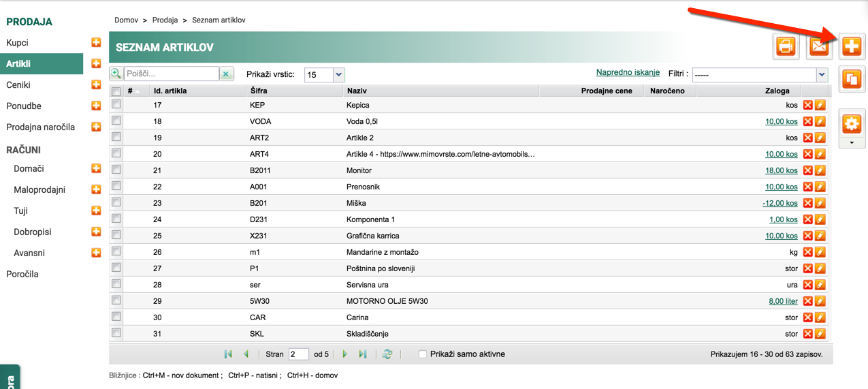Click the send by email envelope icon
868x389 pixels.
(x=819, y=47)
